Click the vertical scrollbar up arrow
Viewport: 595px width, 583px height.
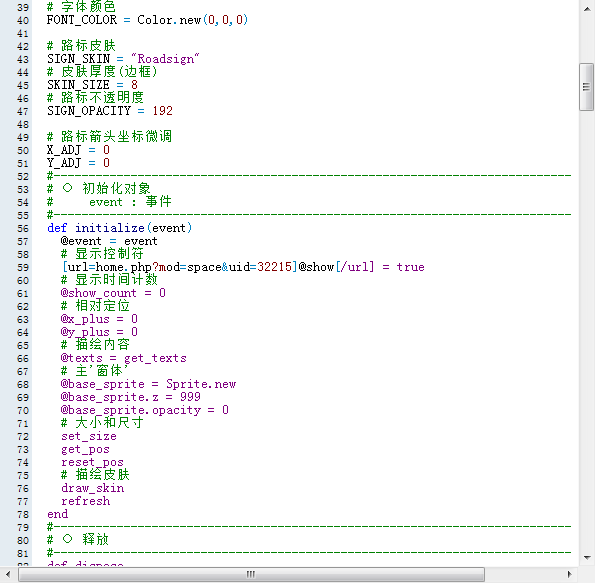click(x=587, y=9)
